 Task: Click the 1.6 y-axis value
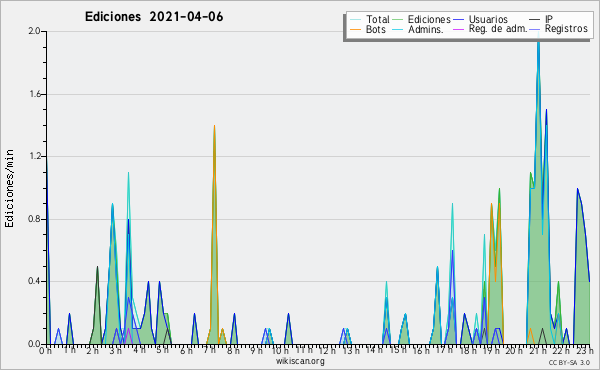pos(35,94)
